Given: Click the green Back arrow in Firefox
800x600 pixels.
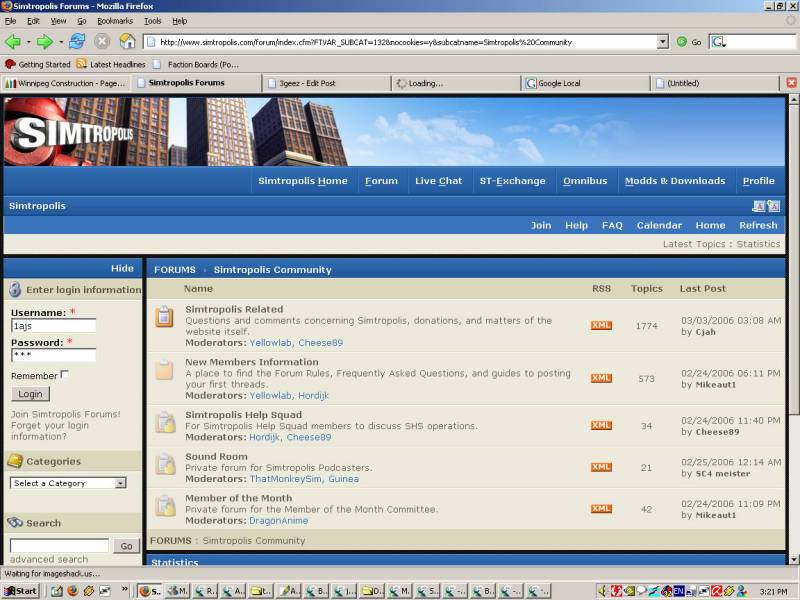Looking at the screenshot, I should (x=13, y=41).
